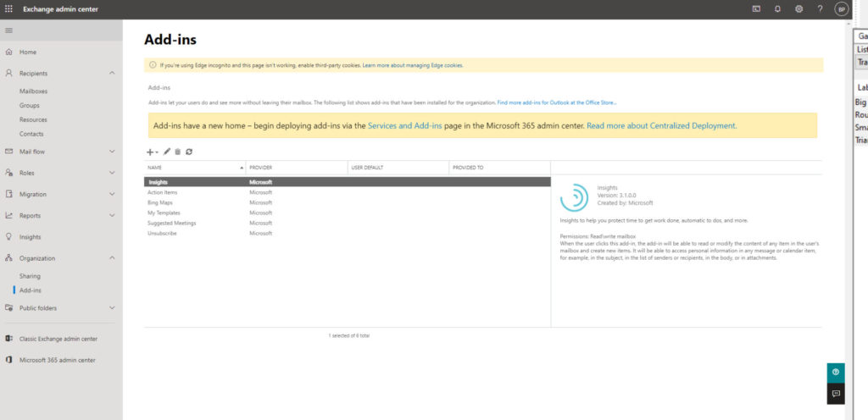Sort by USER DEFAULT column header
This screenshot has height=420, width=868.
(398, 168)
